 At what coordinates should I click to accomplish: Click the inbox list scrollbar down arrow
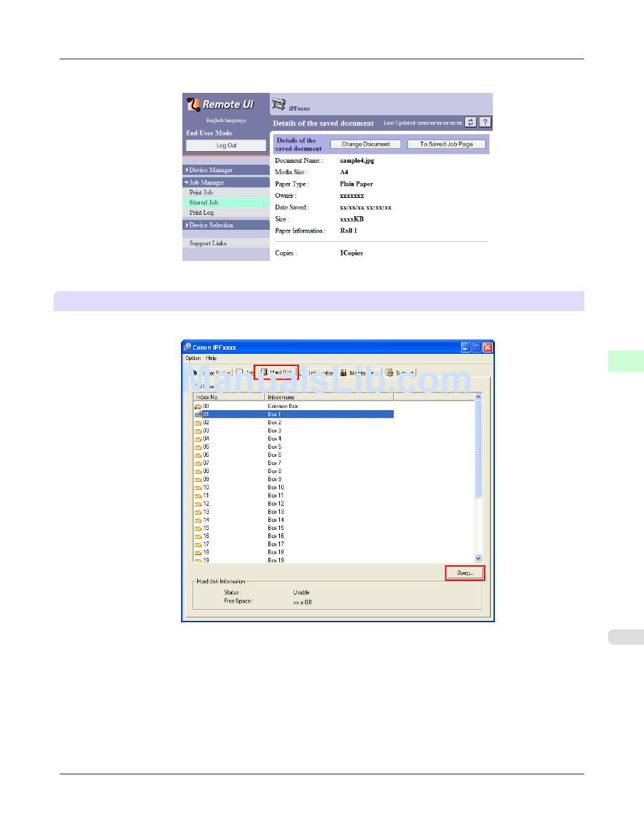pos(478,558)
